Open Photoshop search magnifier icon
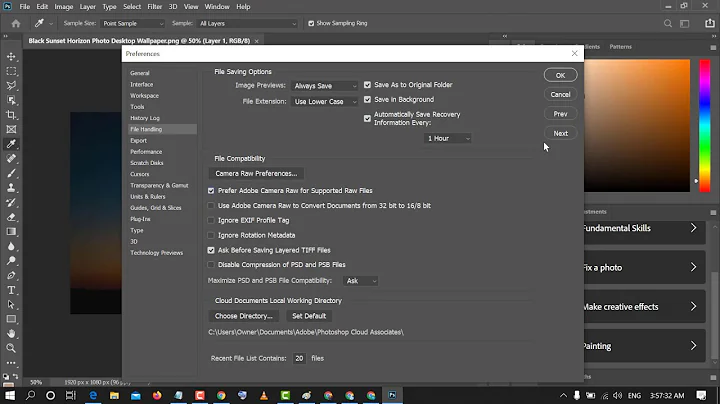This screenshot has height=404, width=720. tap(668, 23)
